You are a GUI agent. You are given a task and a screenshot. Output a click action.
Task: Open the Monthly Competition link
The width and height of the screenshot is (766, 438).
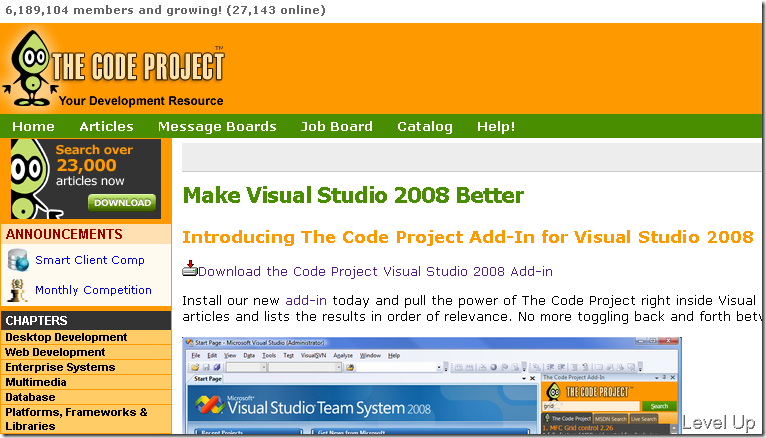(93, 290)
